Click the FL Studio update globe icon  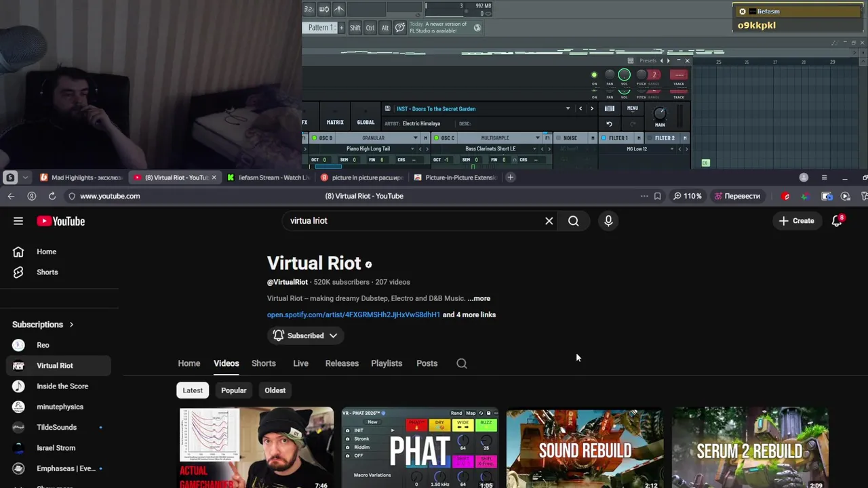coord(477,28)
